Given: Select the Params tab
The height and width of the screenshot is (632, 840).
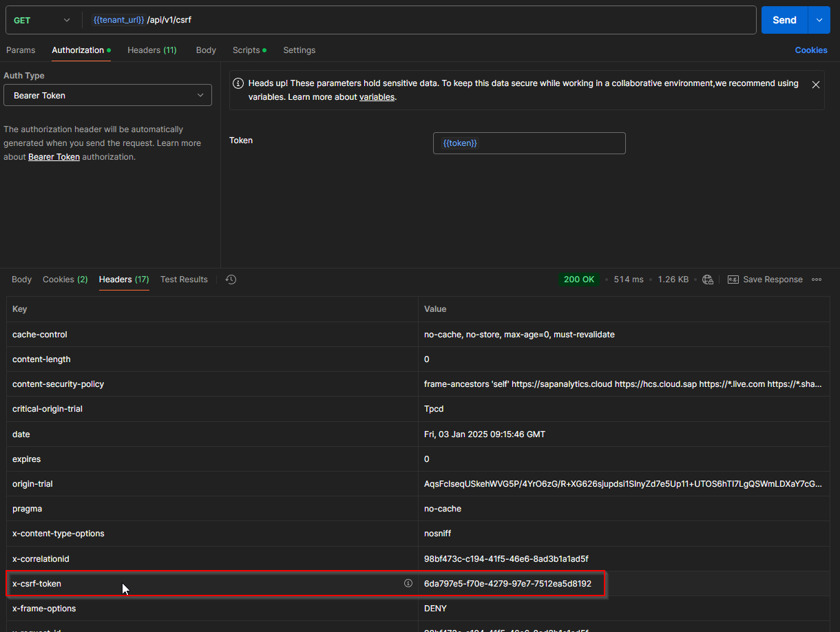Looking at the screenshot, I should pos(21,50).
